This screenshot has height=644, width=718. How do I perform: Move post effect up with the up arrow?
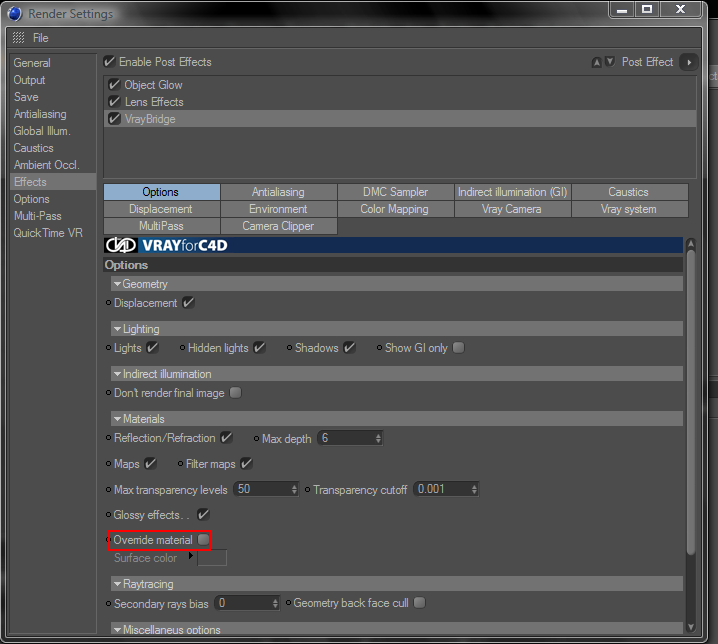point(596,62)
